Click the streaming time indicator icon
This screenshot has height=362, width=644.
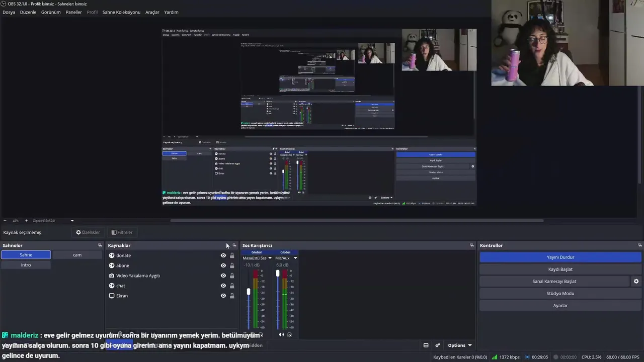pyautogui.click(x=527, y=357)
